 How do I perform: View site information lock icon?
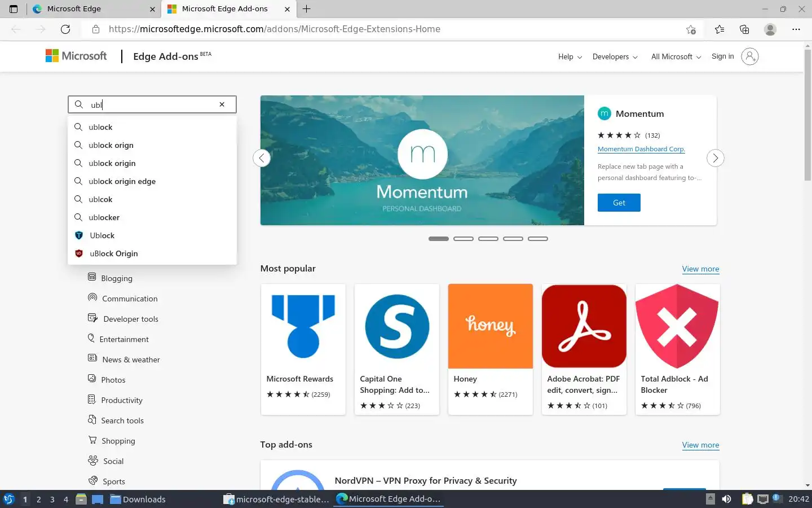pos(96,29)
